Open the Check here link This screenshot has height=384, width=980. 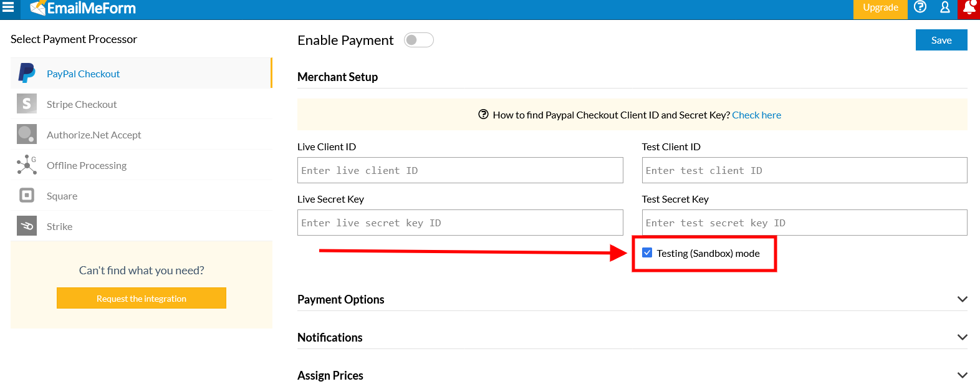click(x=756, y=115)
